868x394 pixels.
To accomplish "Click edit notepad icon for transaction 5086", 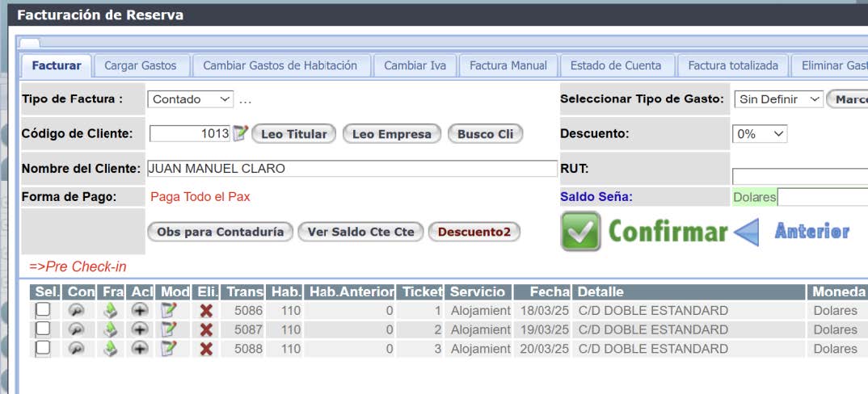I will pyautogui.click(x=169, y=310).
